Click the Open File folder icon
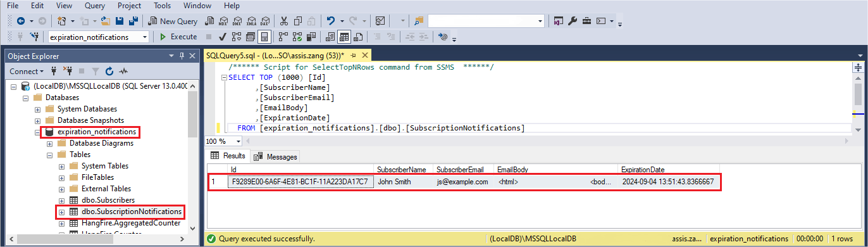Viewport: 868px width, 247px height. coord(106,21)
